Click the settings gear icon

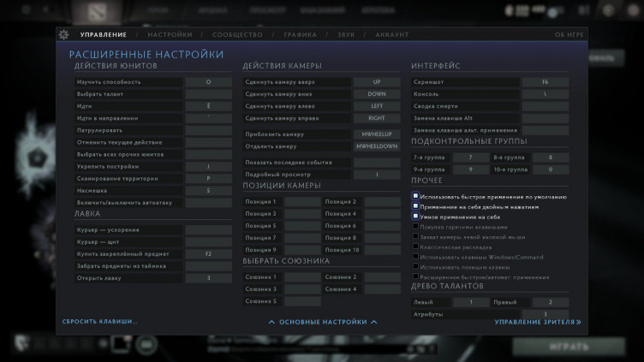(x=63, y=34)
